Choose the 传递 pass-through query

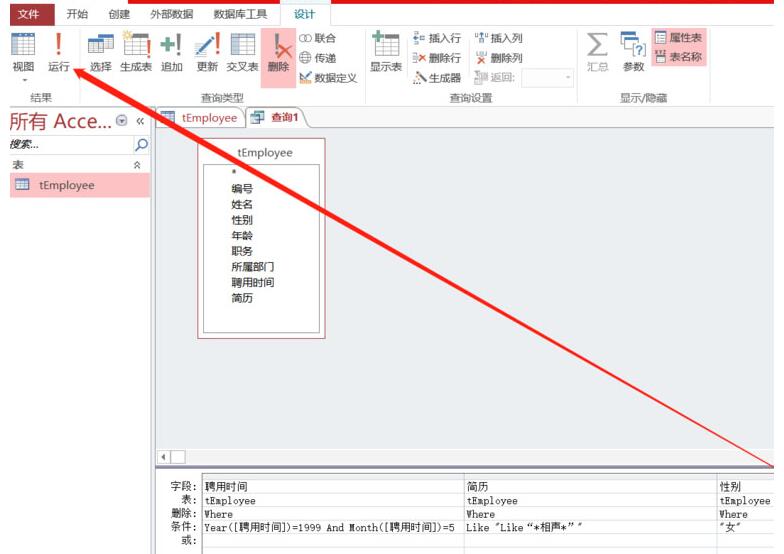pos(318,58)
